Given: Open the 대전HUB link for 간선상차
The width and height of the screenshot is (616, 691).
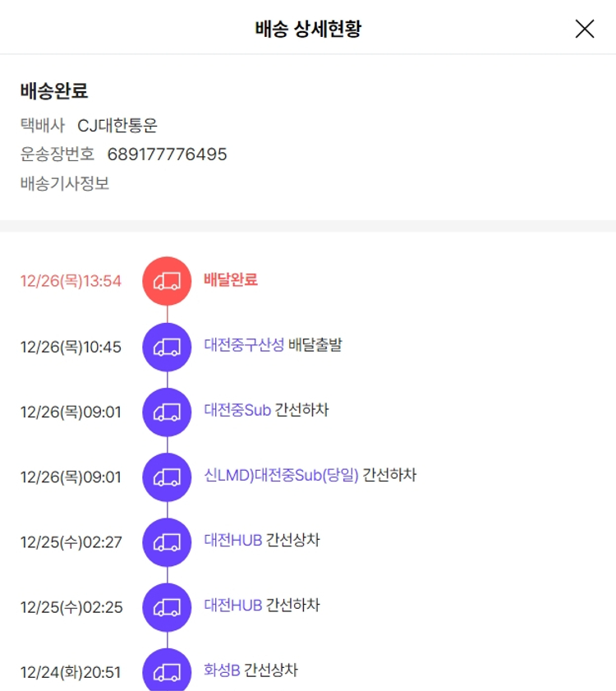Looking at the screenshot, I should pos(233,541).
